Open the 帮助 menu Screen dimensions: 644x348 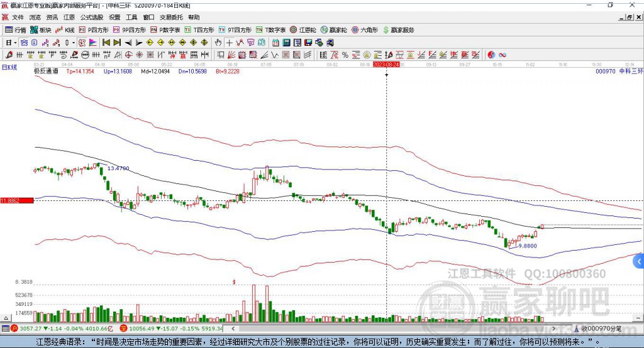pos(194,17)
